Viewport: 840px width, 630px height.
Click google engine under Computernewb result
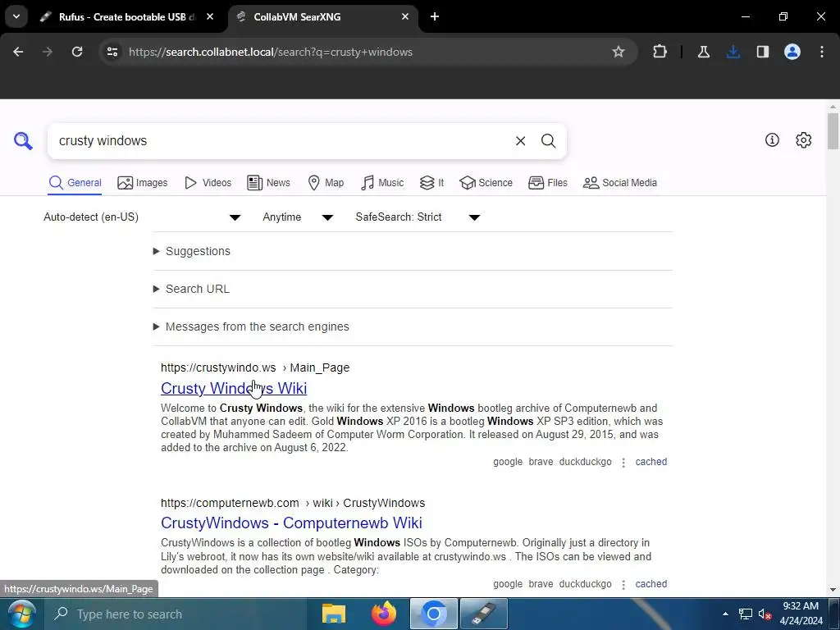pyautogui.click(x=508, y=584)
